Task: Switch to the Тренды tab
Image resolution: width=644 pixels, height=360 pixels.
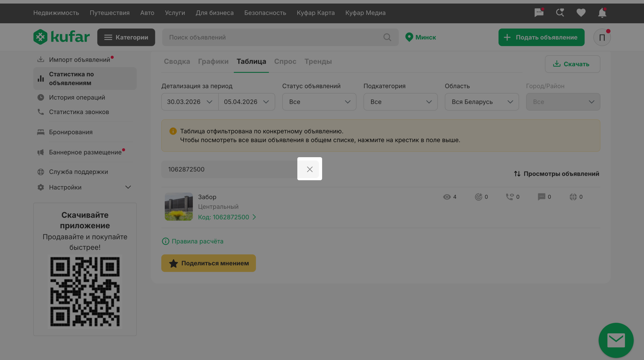Action: 318,62
